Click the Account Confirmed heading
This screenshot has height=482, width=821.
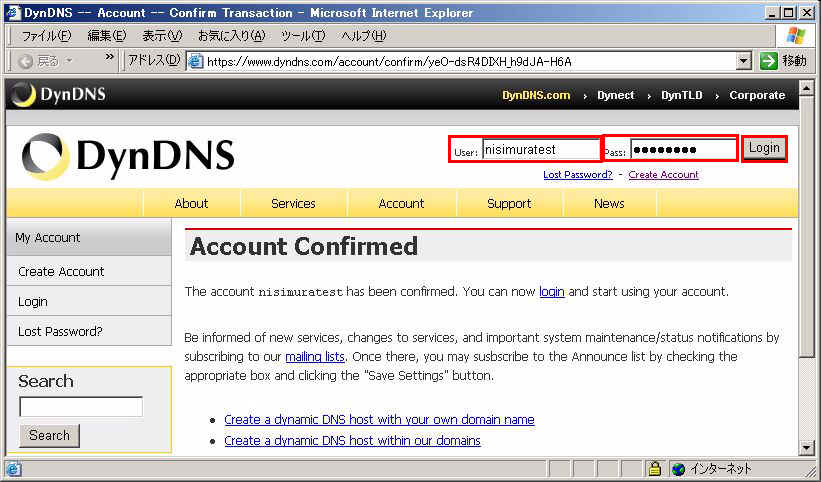coord(304,246)
